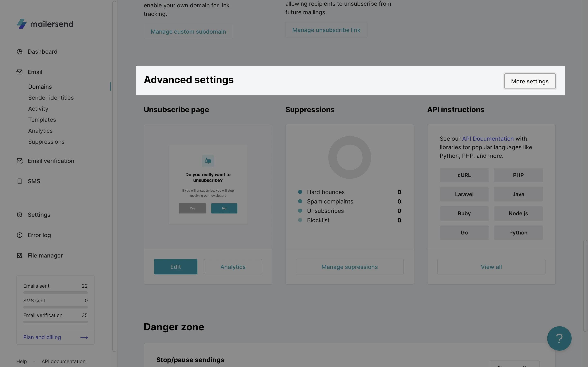Viewport: 588px width, 367px height.
Task: Open the API Documentation link
Action: (488, 139)
